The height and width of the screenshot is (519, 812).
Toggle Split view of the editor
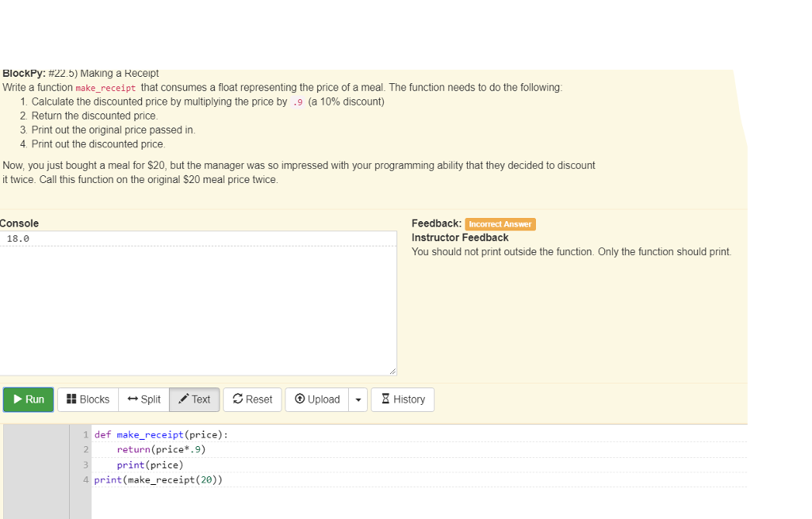coord(144,399)
